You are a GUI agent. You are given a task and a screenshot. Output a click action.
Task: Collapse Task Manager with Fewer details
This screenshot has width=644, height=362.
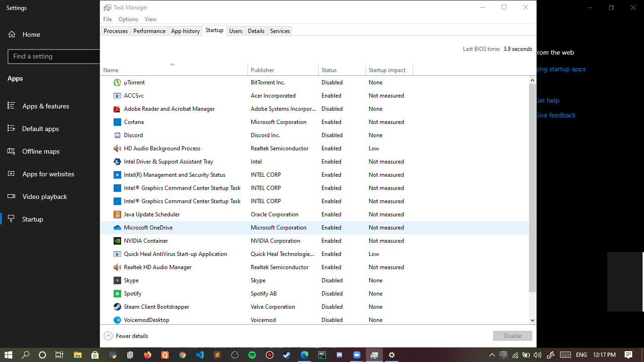[x=126, y=336]
